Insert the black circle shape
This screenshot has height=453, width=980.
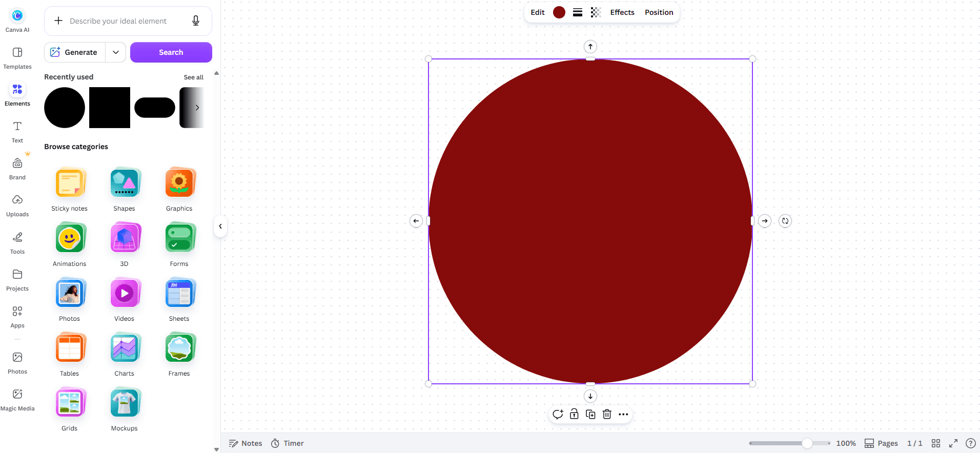[65, 108]
